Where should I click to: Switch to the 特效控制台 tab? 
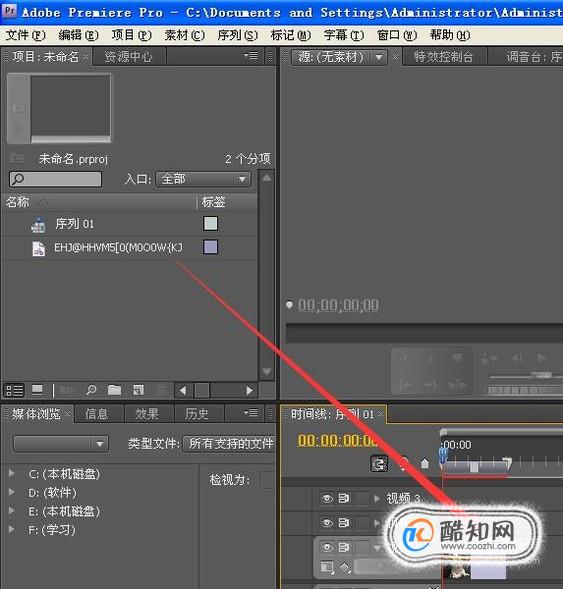coord(444,57)
